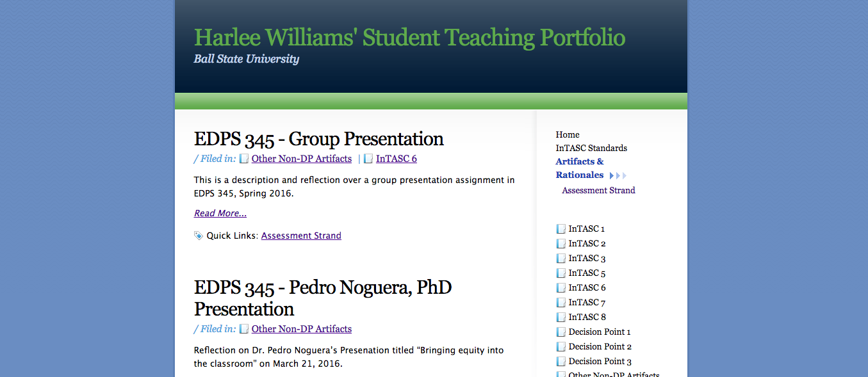Go to InTASC Standards page

[x=591, y=148]
